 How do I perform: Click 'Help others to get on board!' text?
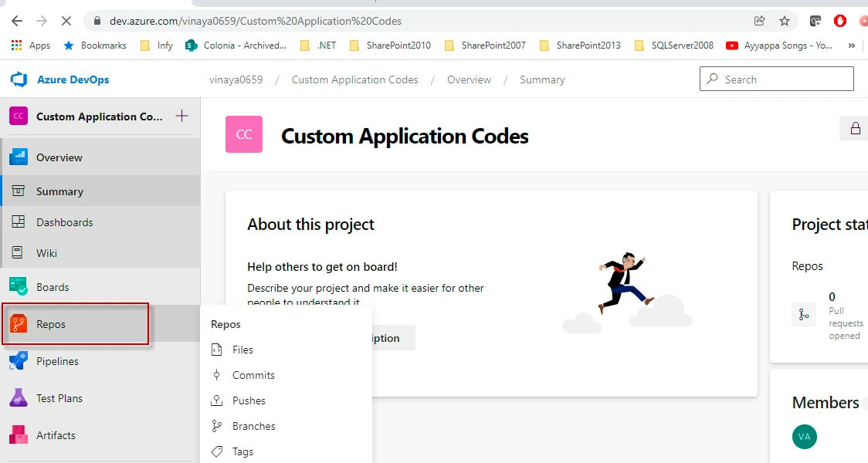coord(322,267)
